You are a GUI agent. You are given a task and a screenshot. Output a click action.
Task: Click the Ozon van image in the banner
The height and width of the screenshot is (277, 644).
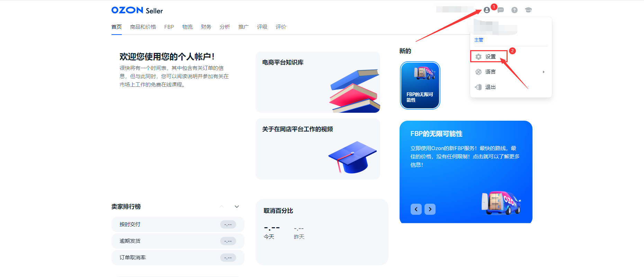coord(501,203)
